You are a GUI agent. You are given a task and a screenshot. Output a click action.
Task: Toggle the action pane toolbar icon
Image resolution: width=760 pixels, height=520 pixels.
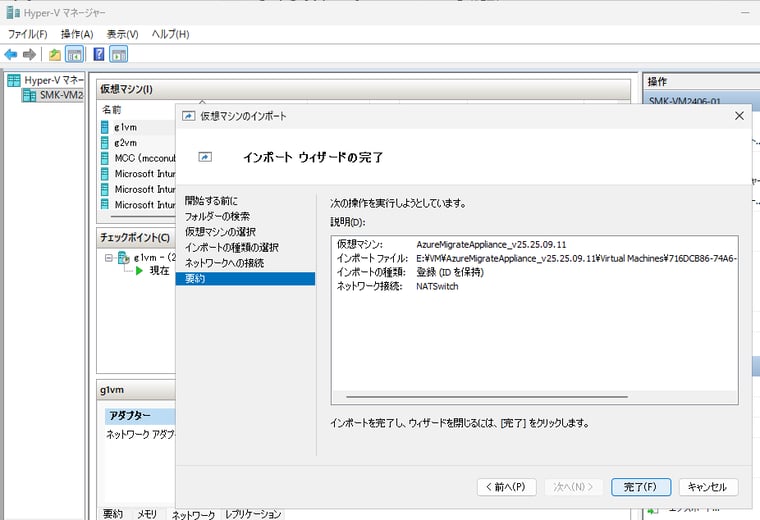click(x=118, y=54)
